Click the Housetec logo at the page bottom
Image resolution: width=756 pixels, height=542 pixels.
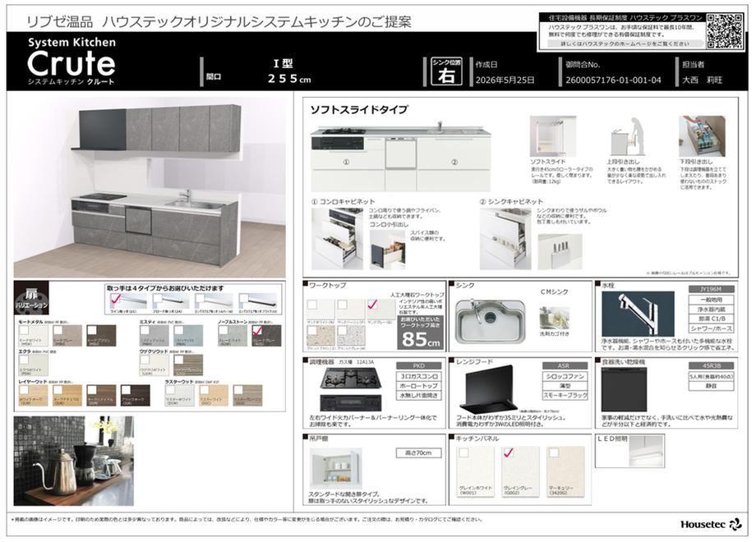pos(711,524)
